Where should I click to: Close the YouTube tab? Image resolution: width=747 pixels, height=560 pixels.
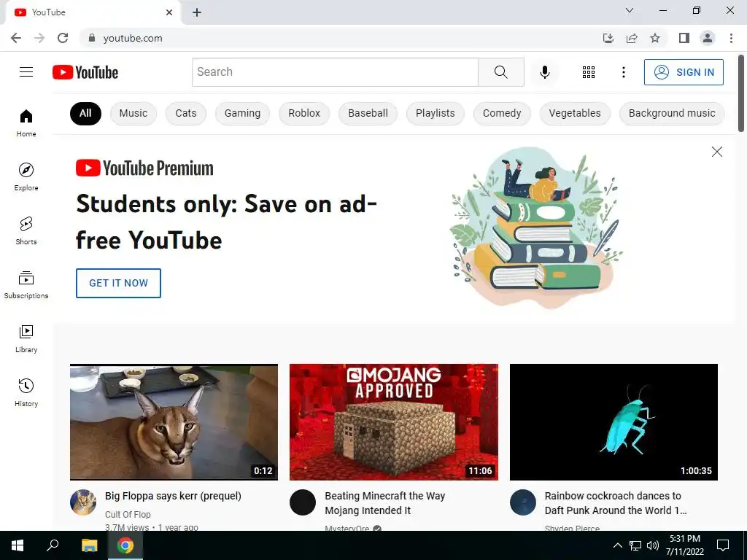coord(169,12)
